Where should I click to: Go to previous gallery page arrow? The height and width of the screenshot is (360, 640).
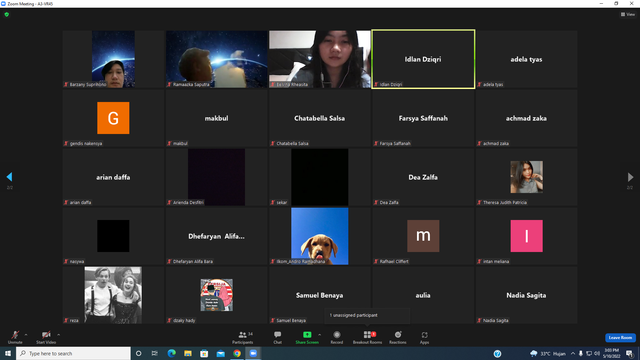click(9, 177)
